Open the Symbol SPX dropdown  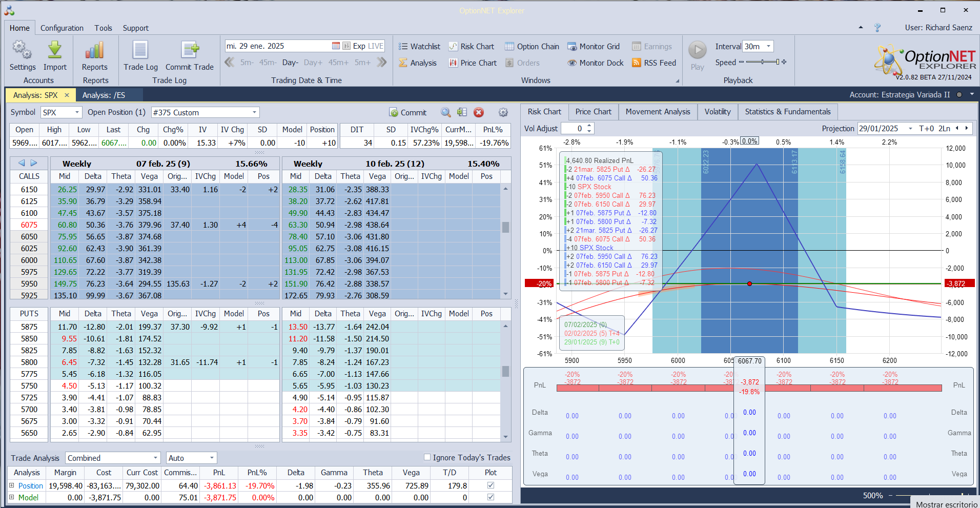(77, 112)
